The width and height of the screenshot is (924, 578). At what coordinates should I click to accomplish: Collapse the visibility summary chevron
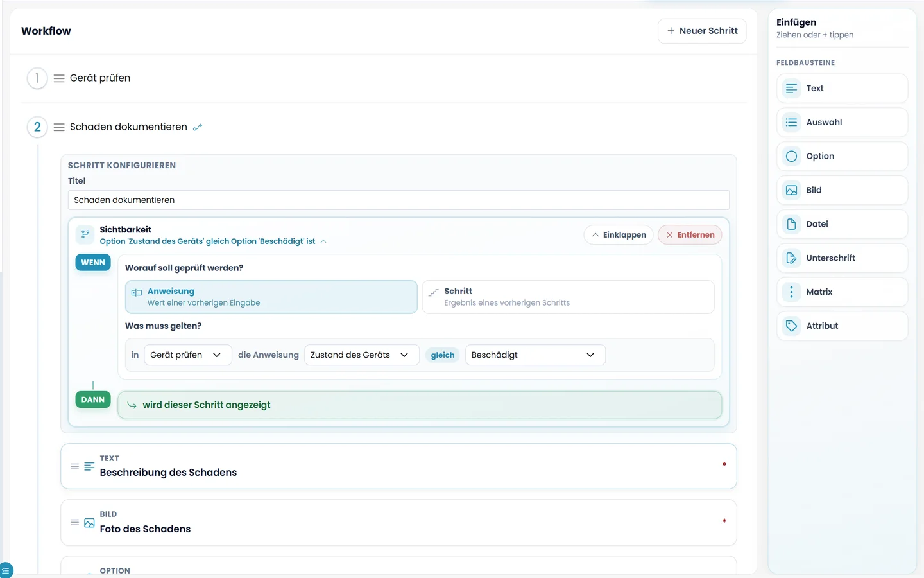tap(323, 241)
